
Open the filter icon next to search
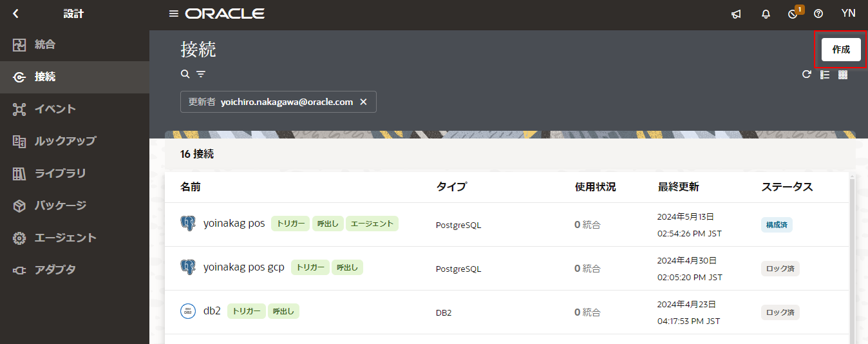point(201,74)
